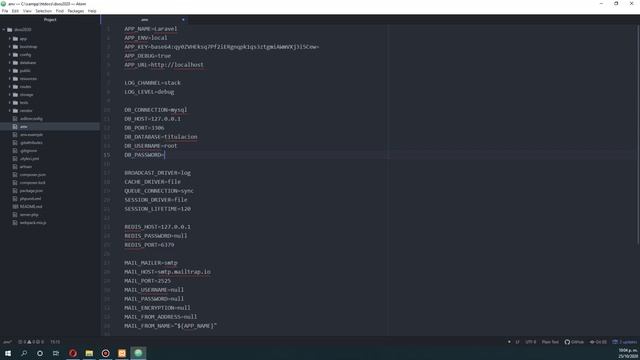Click line DB_DATABASE=titulacion in editor
640x360 pixels.
pos(161,137)
